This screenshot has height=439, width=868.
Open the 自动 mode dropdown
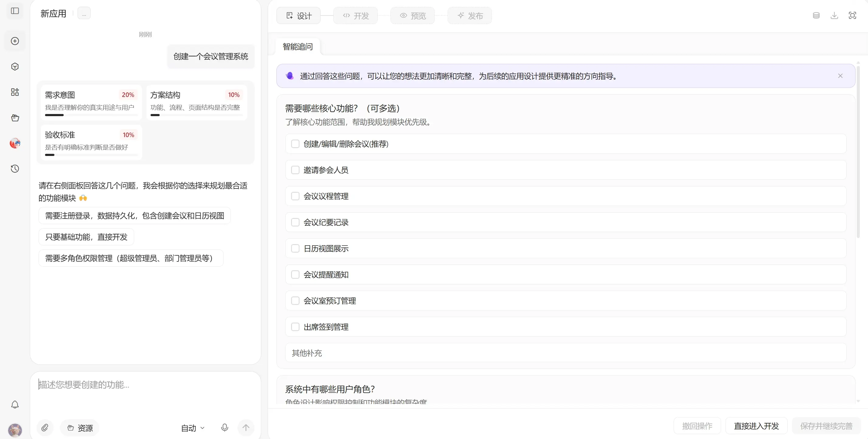193,428
